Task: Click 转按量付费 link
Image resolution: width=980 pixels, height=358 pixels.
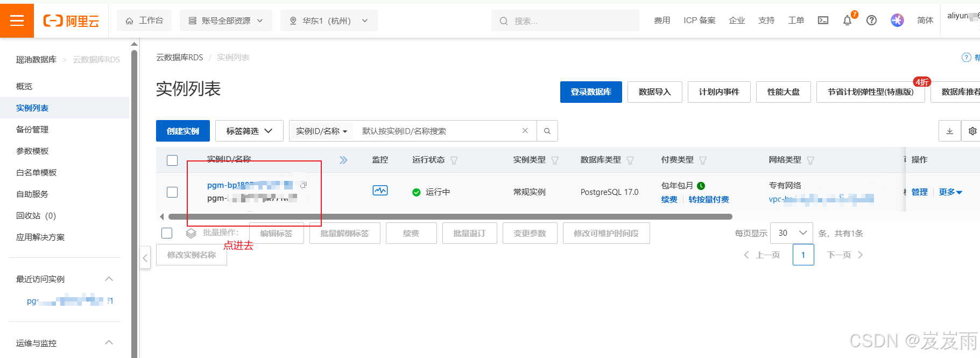Action: click(x=709, y=200)
